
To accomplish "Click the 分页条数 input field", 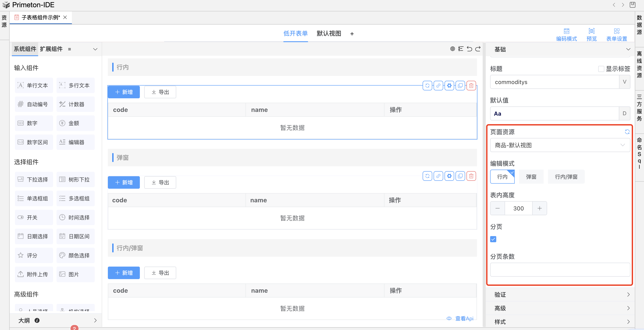I will point(560,270).
